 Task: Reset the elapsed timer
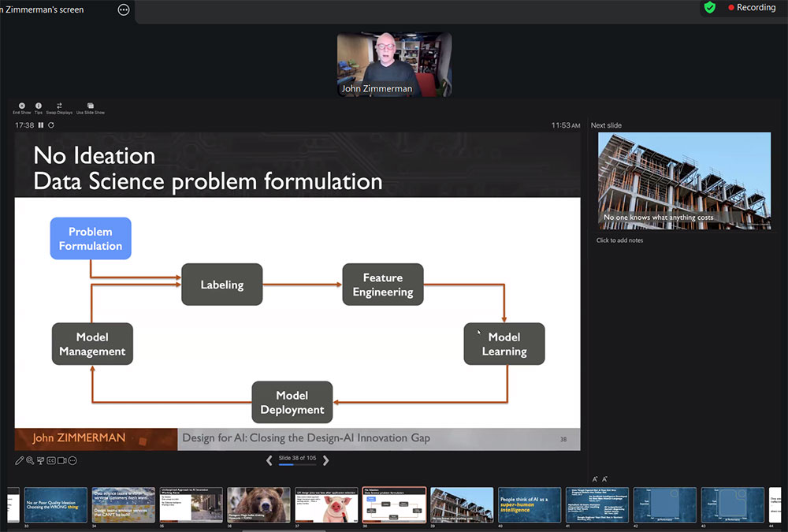(51, 125)
